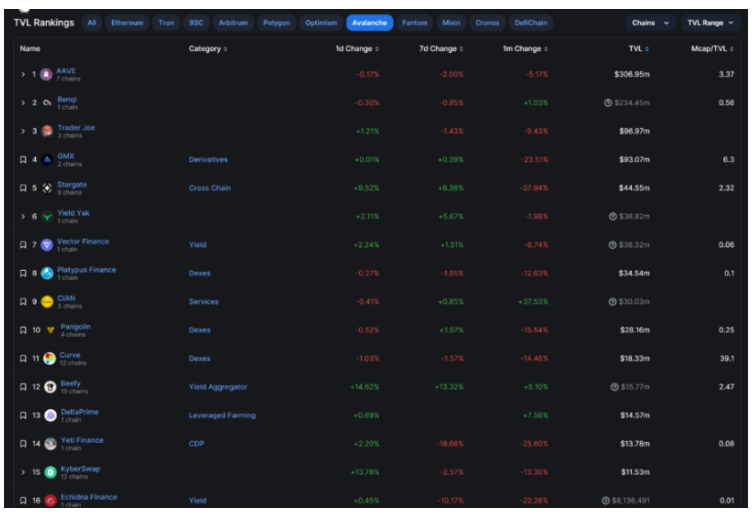
Task: Click the Stargate logo icon
Action: [x=47, y=188]
